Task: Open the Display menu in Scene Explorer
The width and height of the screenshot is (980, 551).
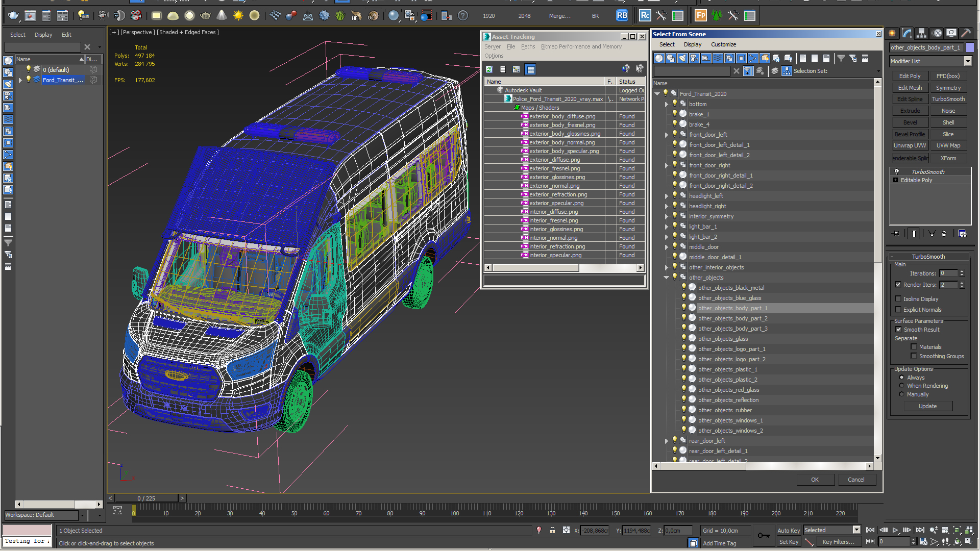Action: (43, 35)
